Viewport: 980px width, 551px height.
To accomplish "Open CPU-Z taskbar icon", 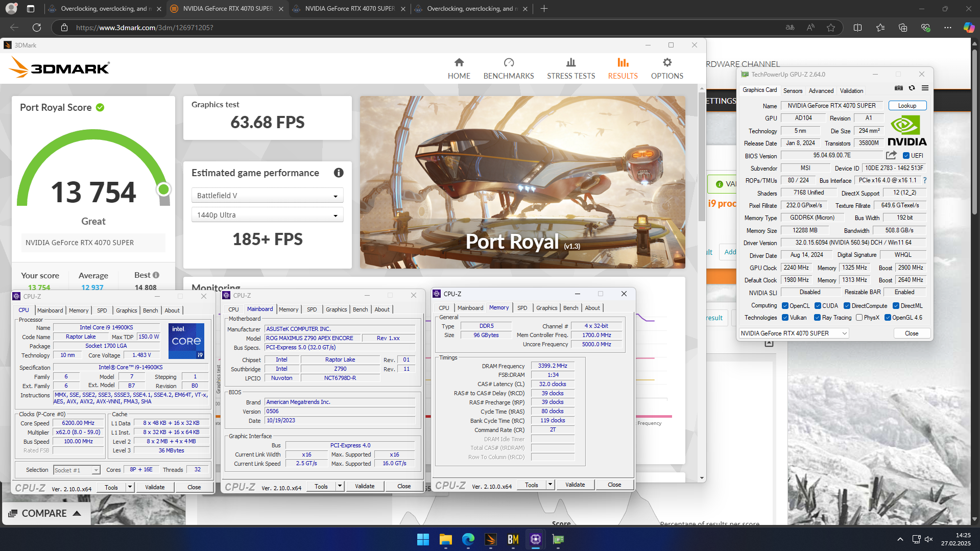I will pyautogui.click(x=535, y=539).
